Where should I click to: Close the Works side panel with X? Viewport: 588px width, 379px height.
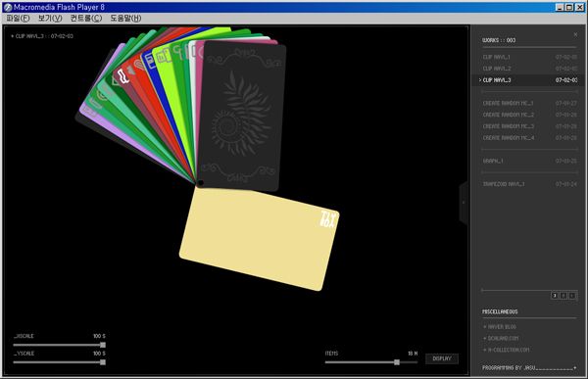[x=575, y=34]
